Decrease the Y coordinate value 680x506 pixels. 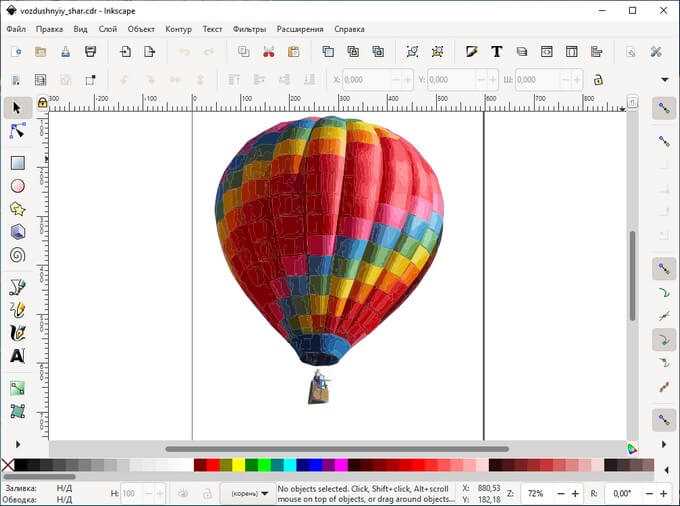click(x=481, y=80)
